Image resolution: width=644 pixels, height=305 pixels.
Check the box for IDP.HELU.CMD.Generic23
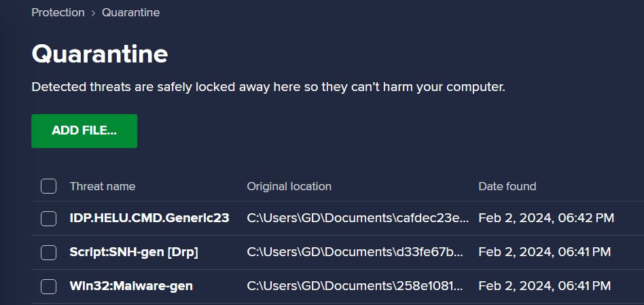coord(48,218)
